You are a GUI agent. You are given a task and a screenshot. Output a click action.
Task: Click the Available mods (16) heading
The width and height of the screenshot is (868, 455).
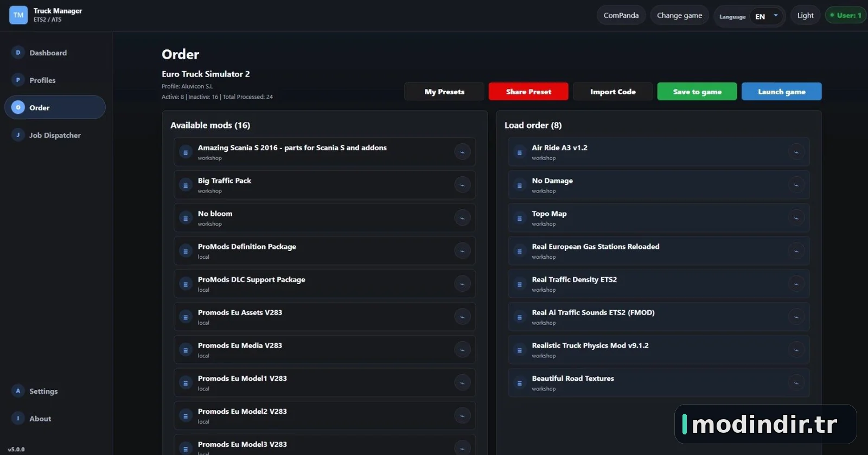click(x=210, y=125)
